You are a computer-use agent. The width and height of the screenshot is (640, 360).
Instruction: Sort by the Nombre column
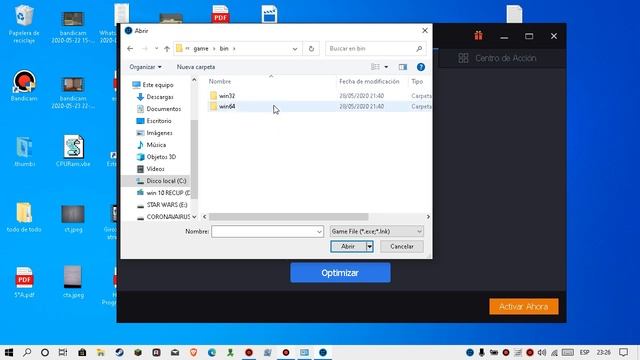click(x=220, y=82)
